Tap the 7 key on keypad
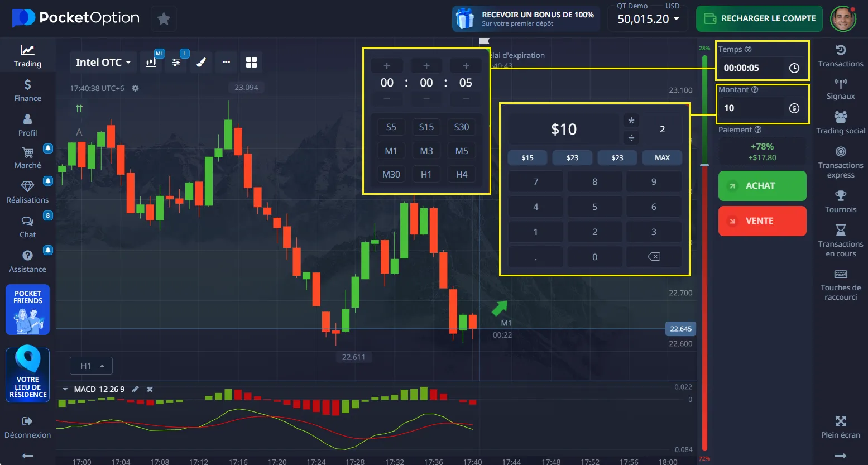This screenshot has height=465, width=868. (x=535, y=181)
